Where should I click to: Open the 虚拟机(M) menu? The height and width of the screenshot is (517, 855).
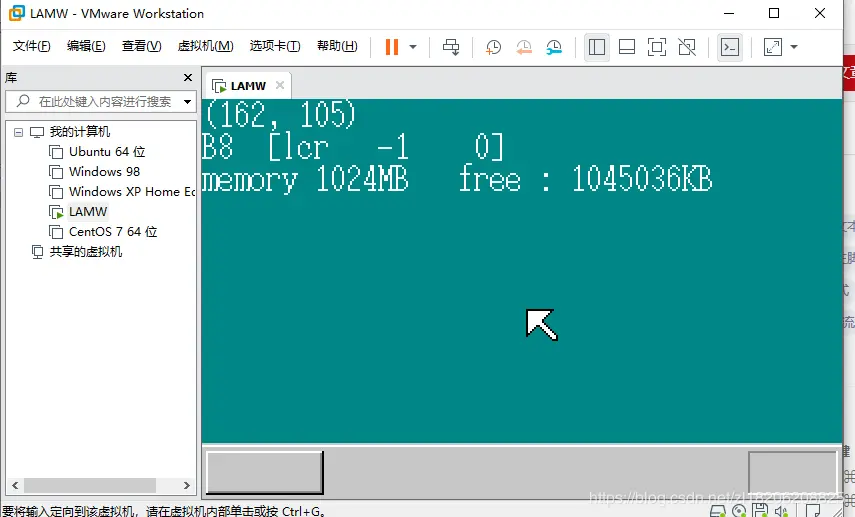(x=205, y=46)
